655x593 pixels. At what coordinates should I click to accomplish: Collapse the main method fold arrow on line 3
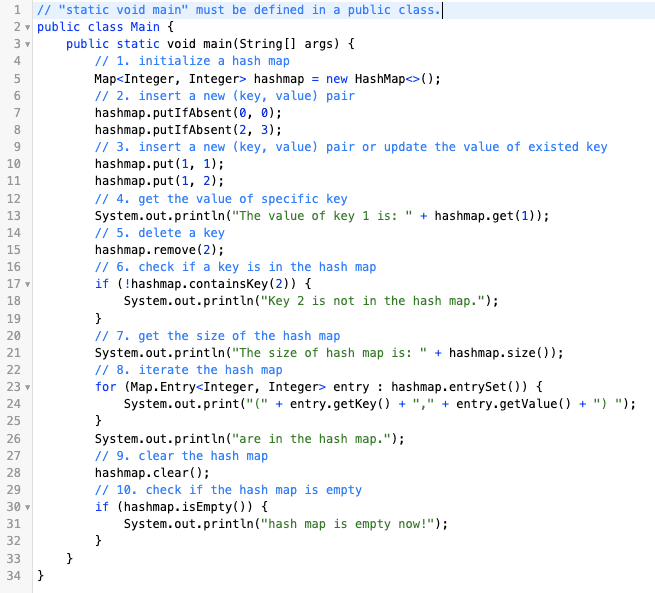click(x=24, y=45)
